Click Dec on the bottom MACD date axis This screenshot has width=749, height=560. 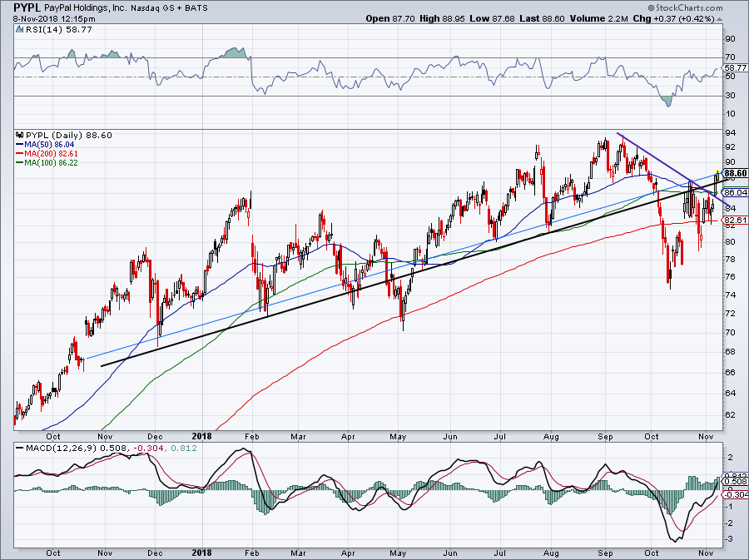click(x=156, y=553)
